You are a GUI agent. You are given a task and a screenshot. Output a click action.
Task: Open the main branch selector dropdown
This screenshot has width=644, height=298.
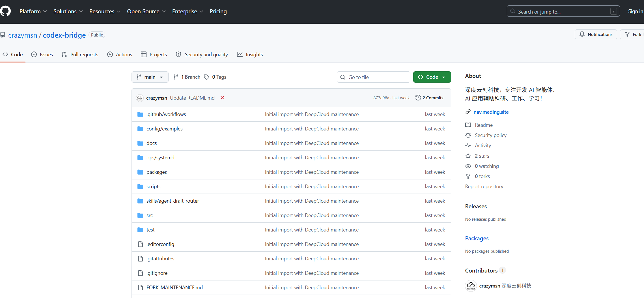(150, 77)
